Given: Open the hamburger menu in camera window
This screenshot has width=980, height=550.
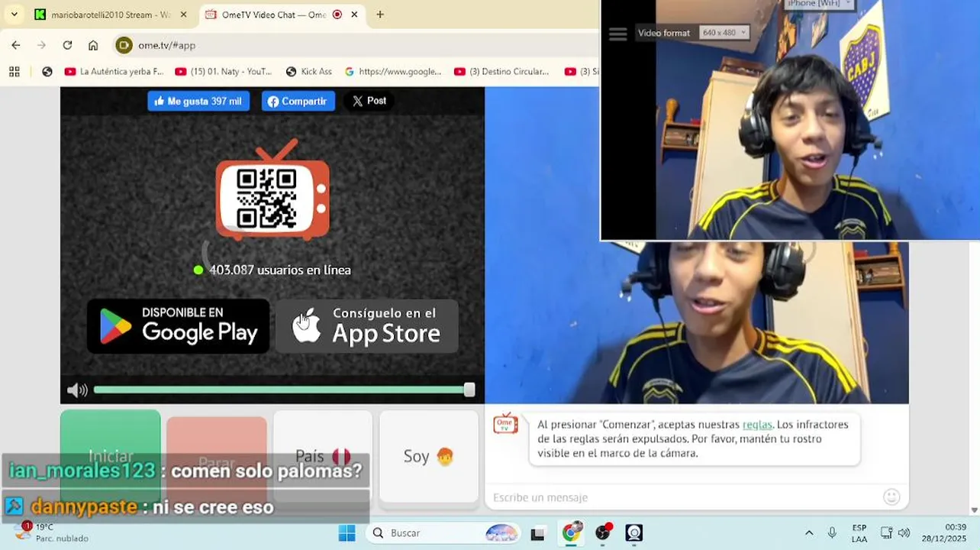Looking at the screenshot, I should [x=617, y=34].
